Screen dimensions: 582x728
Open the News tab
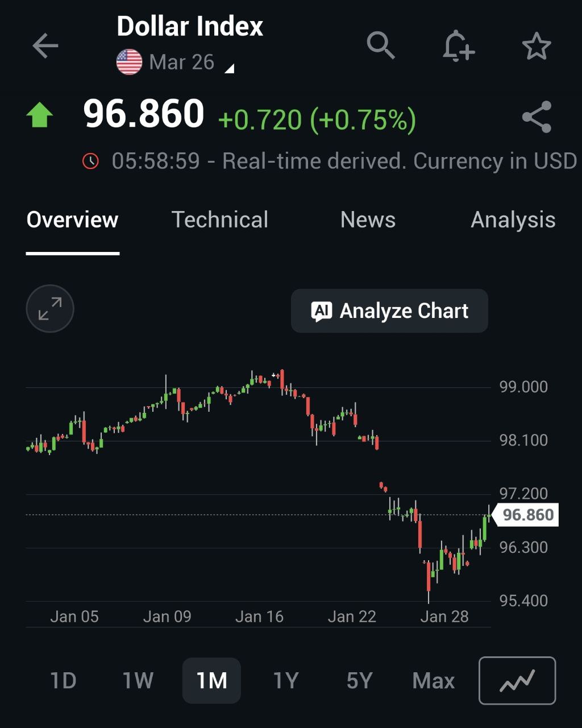(368, 220)
